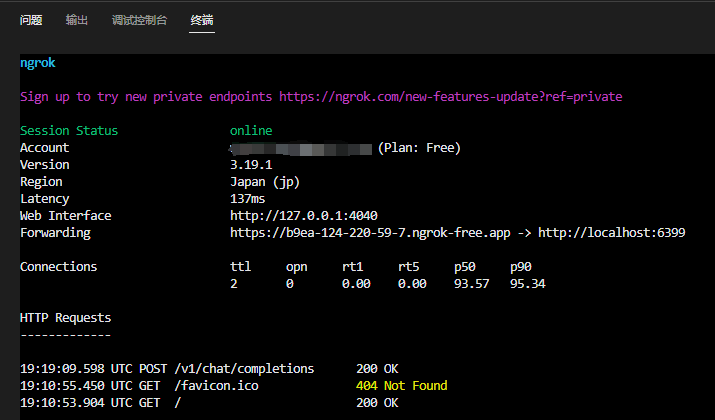Click the green online status text

(251, 131)
